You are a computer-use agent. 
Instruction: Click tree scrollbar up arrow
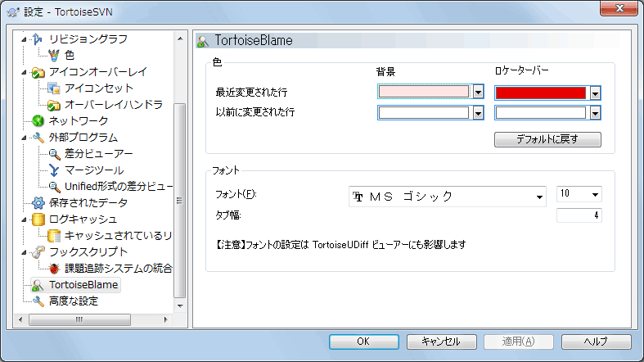click(x=180, y=38)
